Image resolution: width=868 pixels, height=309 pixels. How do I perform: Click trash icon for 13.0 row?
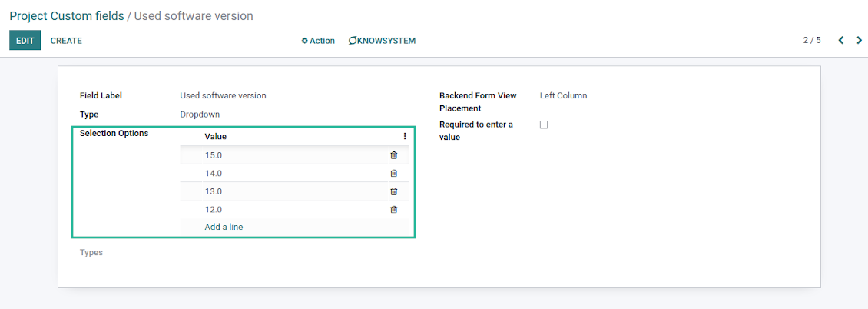coord(394,191)
